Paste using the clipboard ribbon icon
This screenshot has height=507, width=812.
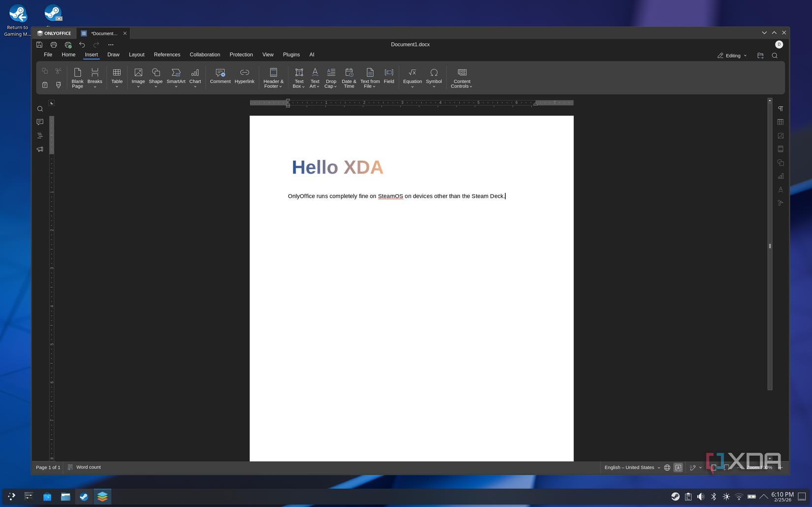(45, 85)
